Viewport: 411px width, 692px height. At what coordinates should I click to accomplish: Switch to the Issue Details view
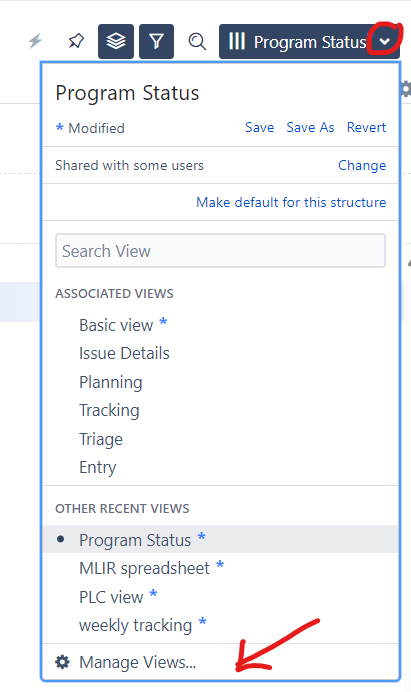tap(124, 354)
